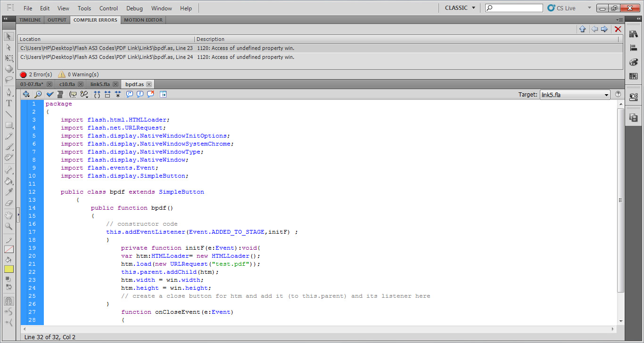The image size is (644, 343).
Task: Switch to MOTION EDITOR tab
Action: [143, 20]
